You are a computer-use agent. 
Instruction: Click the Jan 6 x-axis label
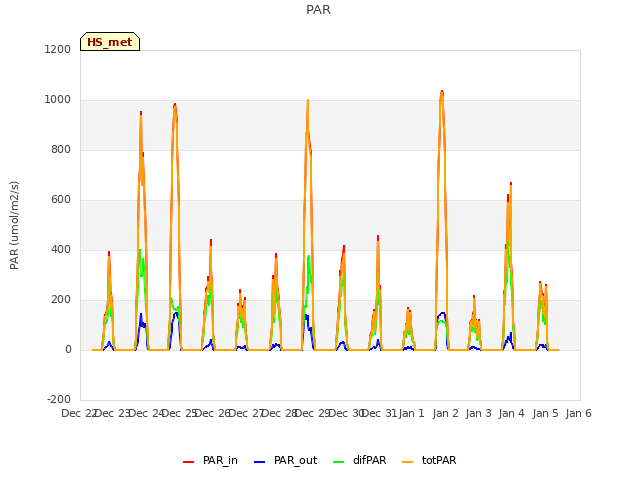coord(579,413)
